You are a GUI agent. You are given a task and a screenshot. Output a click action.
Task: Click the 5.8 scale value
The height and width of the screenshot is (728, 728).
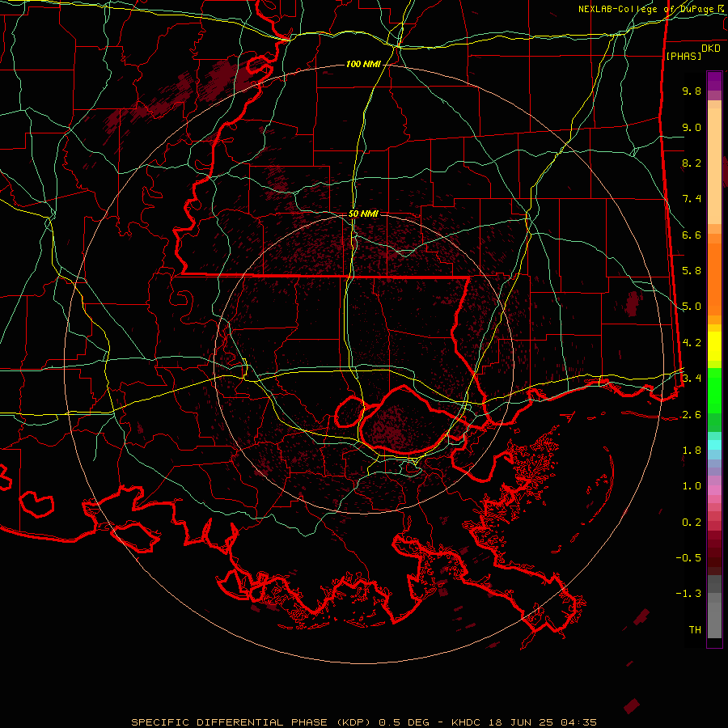pos(692,271)
